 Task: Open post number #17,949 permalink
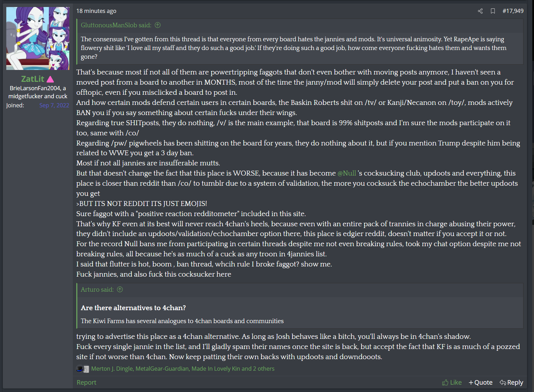(513, 11)
